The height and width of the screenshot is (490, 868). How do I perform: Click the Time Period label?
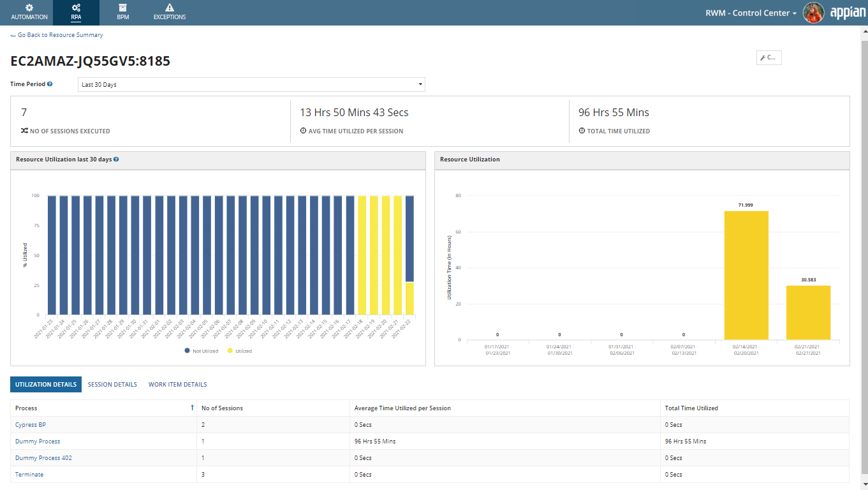(27, 84)
